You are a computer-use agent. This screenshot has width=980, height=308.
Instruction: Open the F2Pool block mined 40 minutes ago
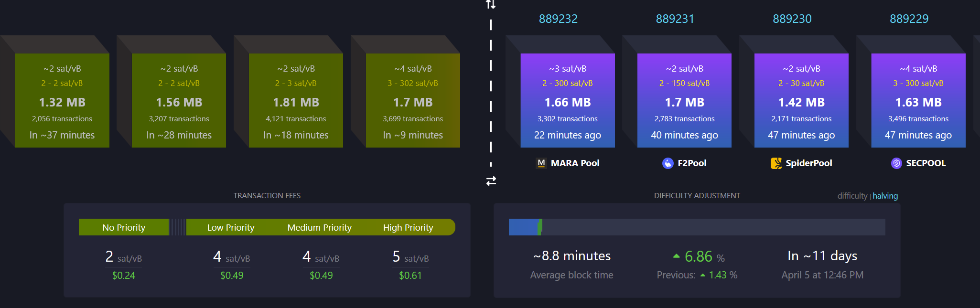pyautogui.click(x=684, y=100)
